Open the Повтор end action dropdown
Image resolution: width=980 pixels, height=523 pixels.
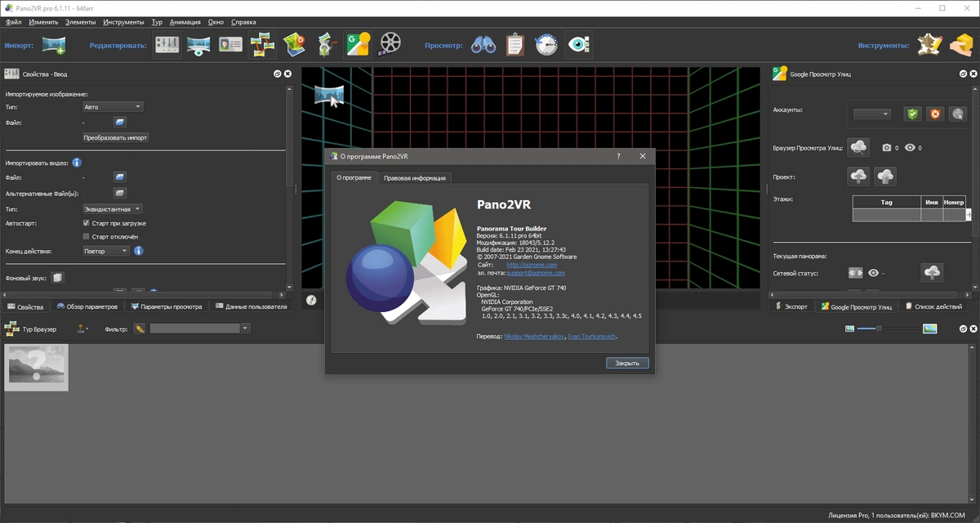(x=106, y=251)
